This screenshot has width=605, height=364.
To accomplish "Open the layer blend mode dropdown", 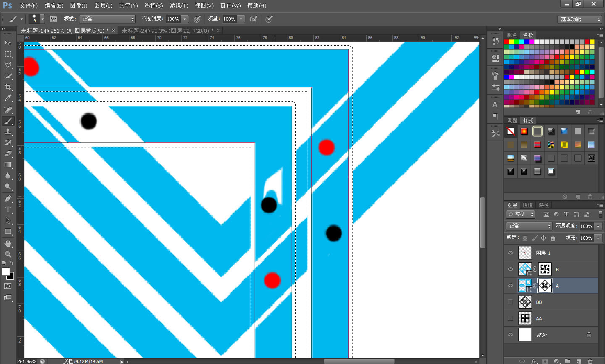I will click(529, 226).
